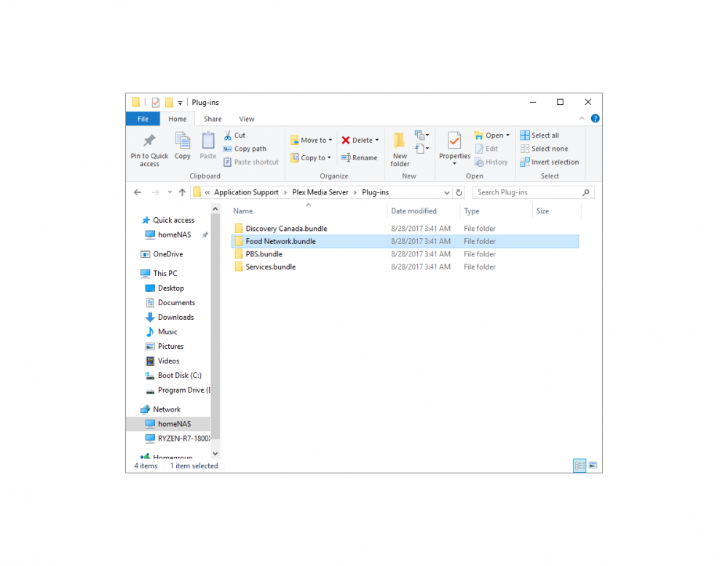The width and height of the screenshot is (728, 566).
Task: Click the Edit button in Open group
Action: coord(486,149)
